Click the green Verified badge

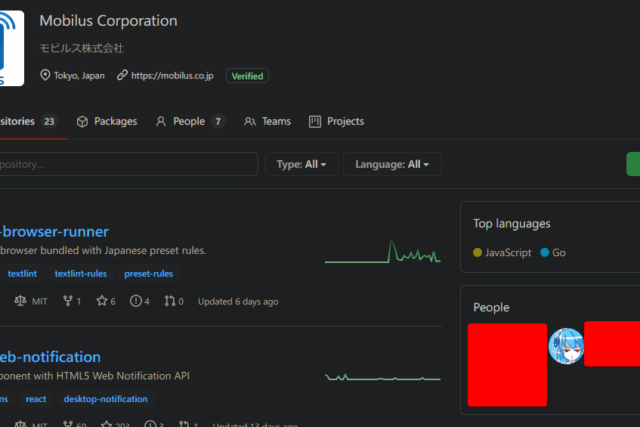pyautogui.click(x=247, y=76)
